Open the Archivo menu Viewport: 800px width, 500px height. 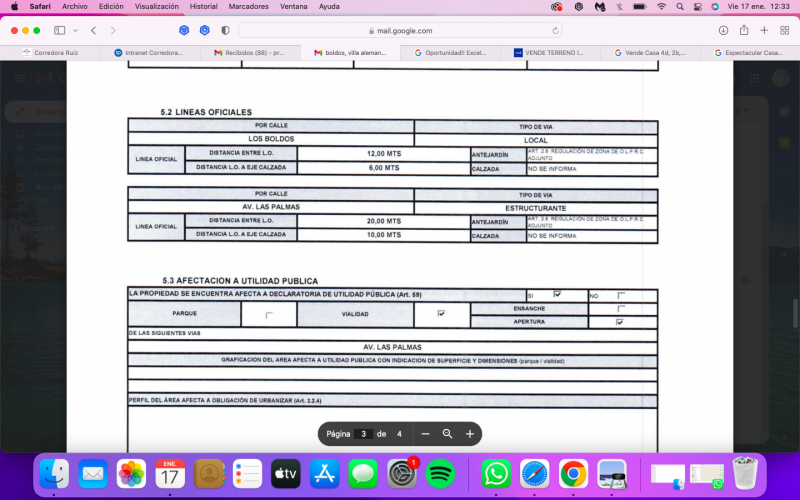pos(74,7)
